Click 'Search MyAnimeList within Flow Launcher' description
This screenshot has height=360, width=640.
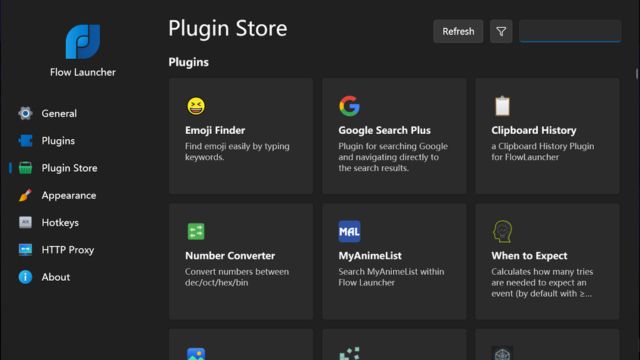click(x=391, y=277)
